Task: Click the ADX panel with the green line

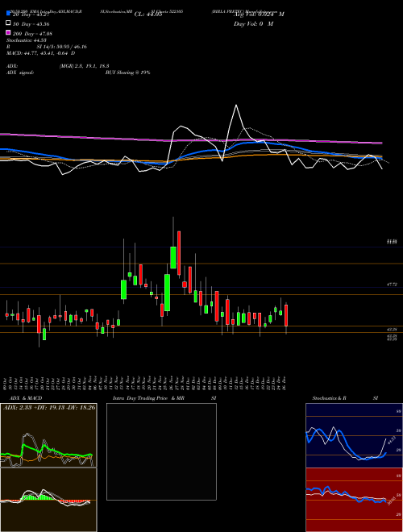Action: click(x=48, y=435)
